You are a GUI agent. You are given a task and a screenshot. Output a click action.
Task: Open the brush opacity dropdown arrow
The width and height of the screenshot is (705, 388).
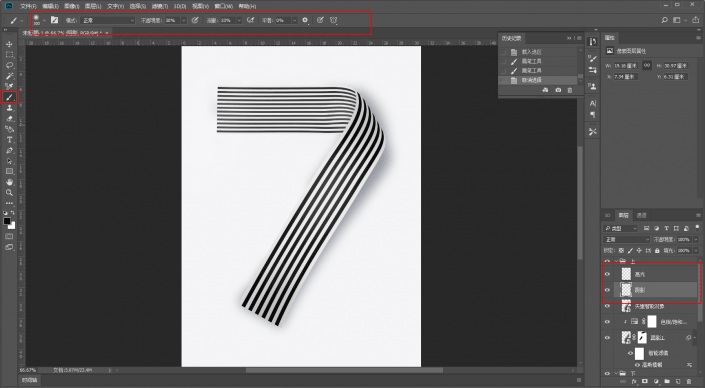coord(183,20)
